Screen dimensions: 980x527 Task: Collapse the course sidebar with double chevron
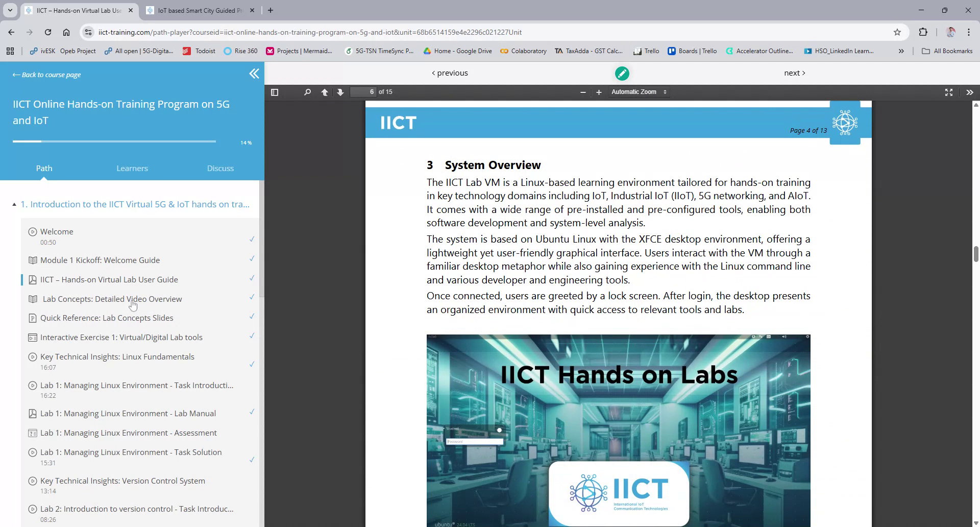(x=254, y=74)
